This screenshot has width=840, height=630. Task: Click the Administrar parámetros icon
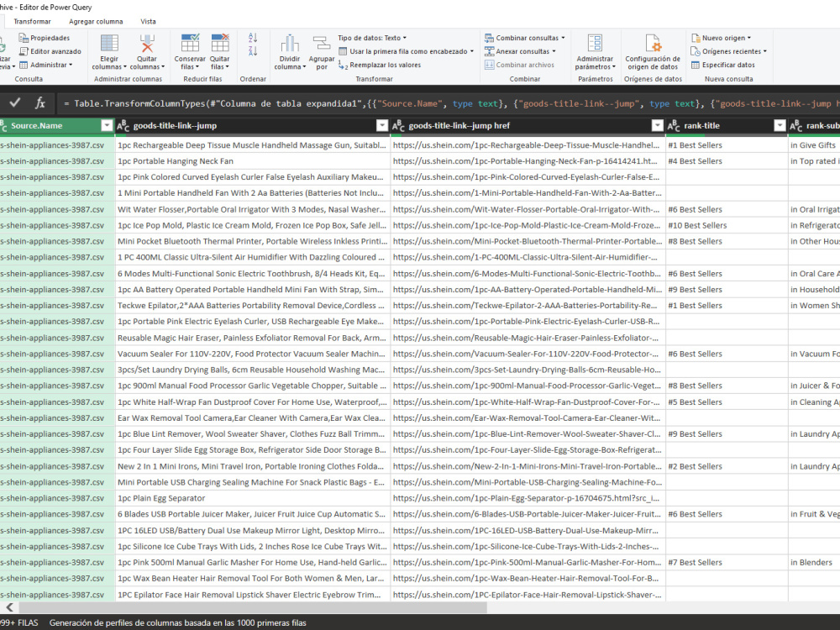click(x=595, y=44)
